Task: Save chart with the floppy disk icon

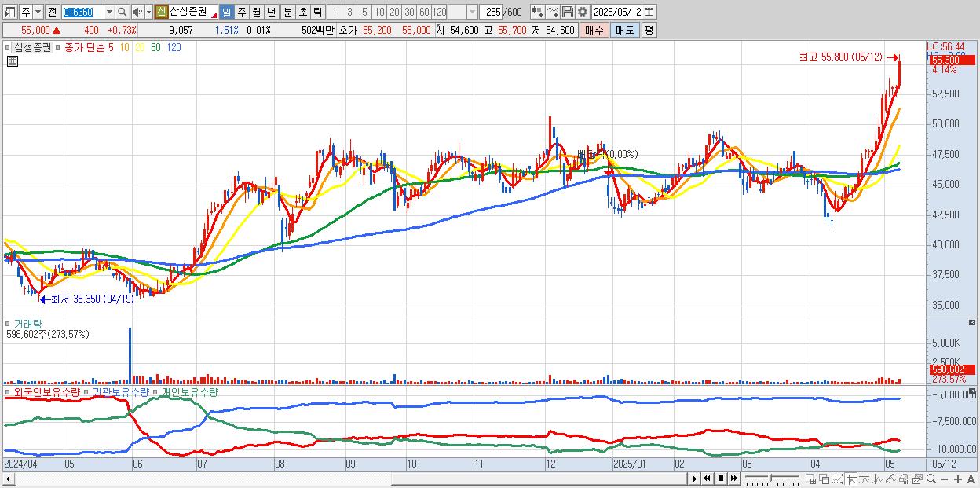Action: pos(568,12)
